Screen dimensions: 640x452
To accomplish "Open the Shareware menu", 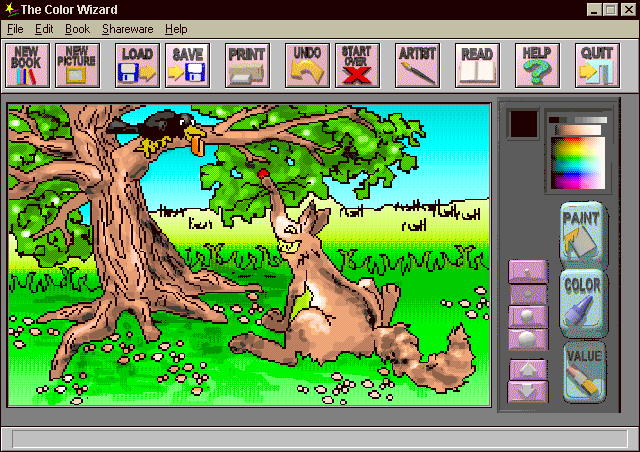I will (x=127, y=29).
